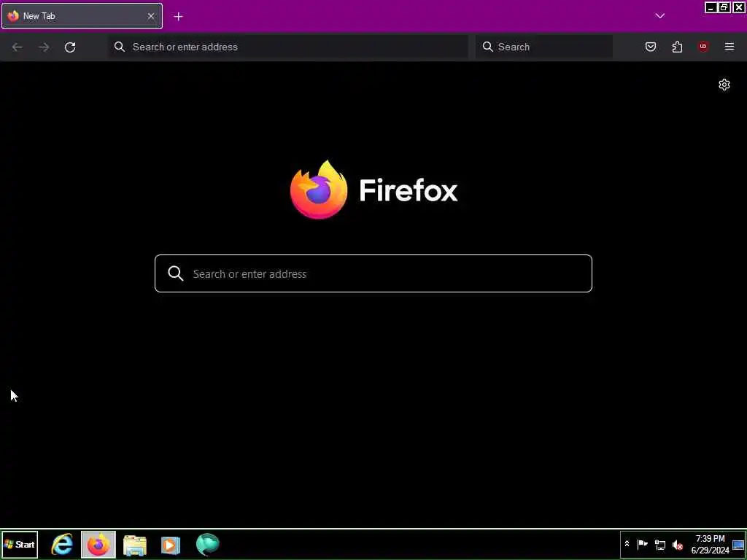Click magnifier icon in center search box
Screen dimensions: 747x560
coord(176,273)
